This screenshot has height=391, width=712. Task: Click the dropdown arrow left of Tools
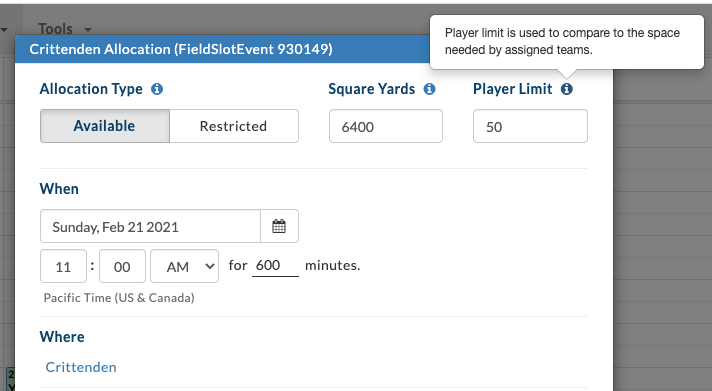4,30
